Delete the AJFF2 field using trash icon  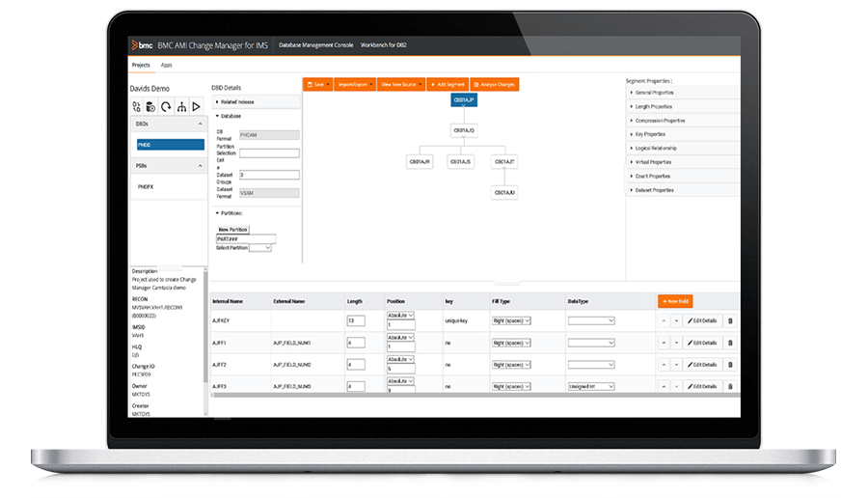pos(729,365)
